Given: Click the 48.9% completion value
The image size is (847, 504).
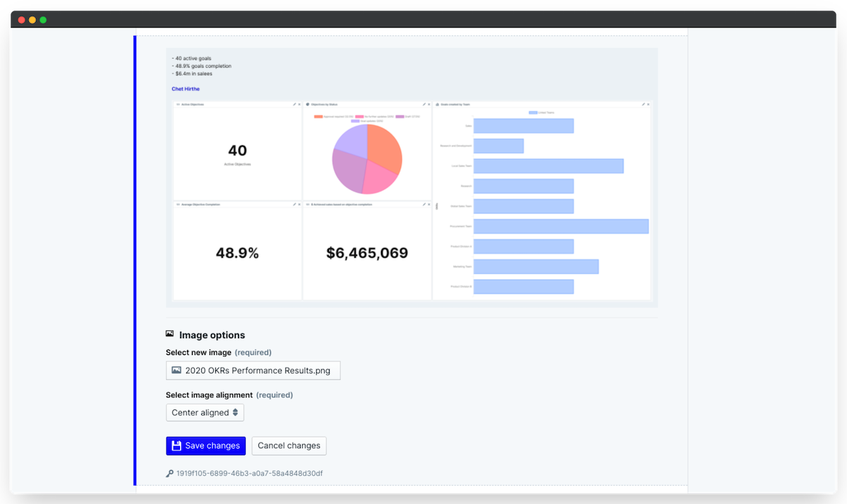Looking at the screenshot, I should pos(238,253).
